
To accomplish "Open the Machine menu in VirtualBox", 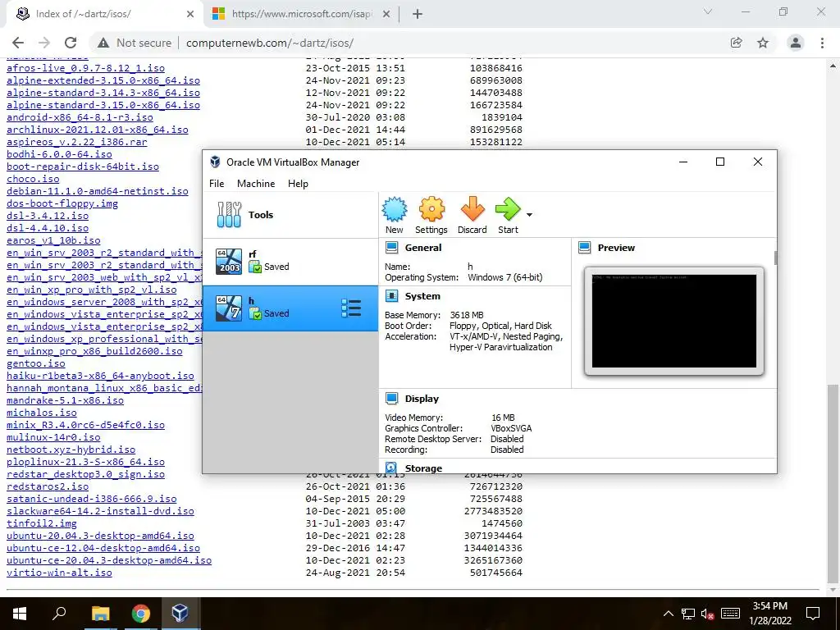I will [256, 184].
